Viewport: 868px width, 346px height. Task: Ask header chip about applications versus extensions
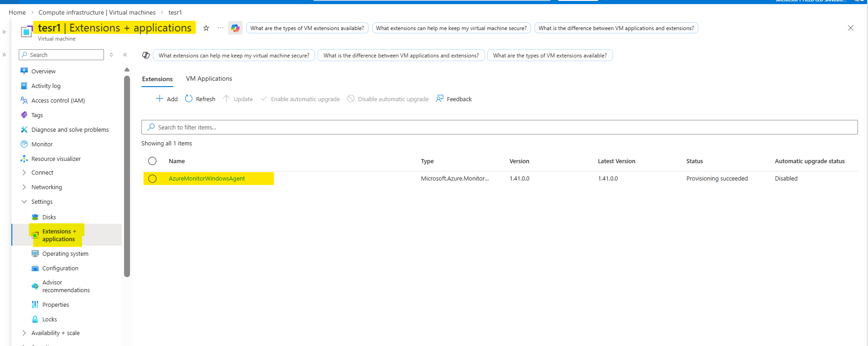(x=616, y=28)
